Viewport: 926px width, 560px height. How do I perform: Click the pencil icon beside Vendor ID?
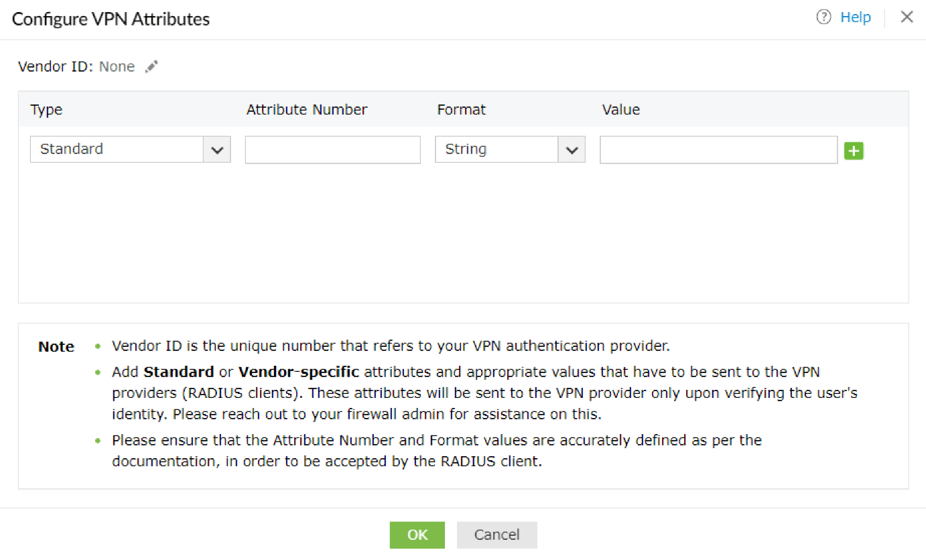[152, 66]
